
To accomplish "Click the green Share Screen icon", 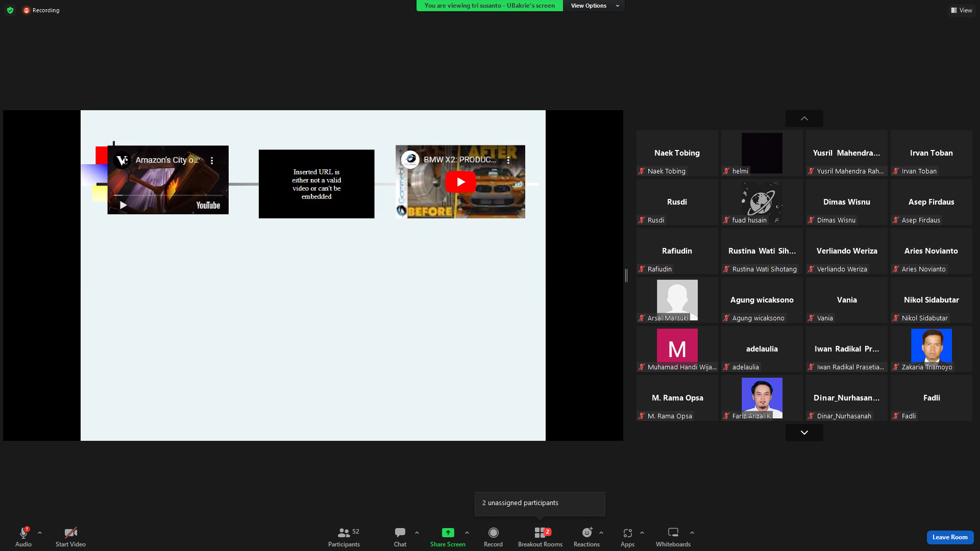I will (448, 533).
